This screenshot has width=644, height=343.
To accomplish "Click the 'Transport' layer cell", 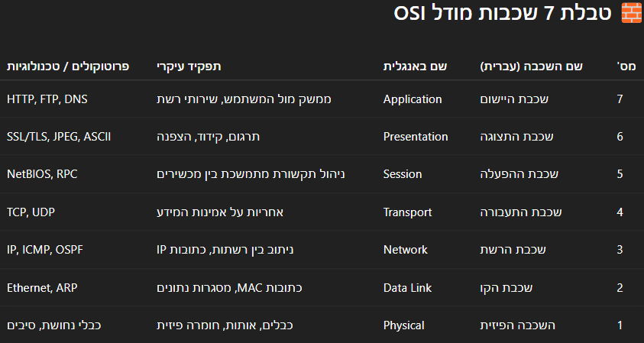I will point(407,212).
